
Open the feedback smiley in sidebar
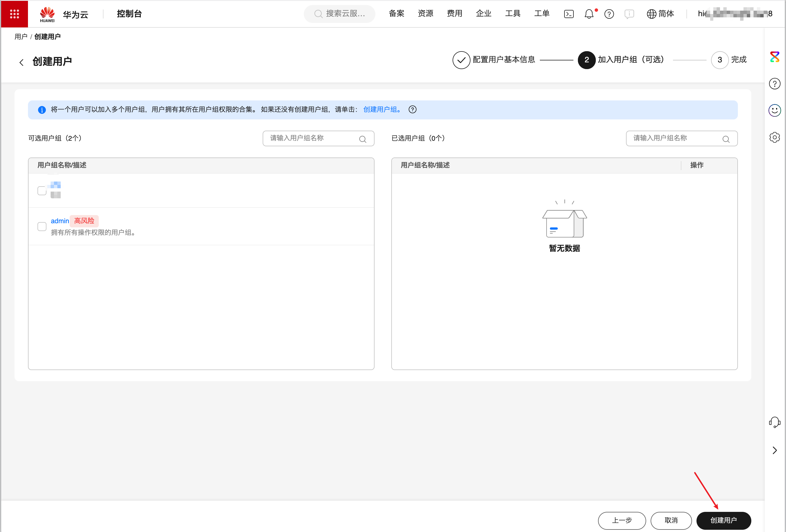[775, 110]
